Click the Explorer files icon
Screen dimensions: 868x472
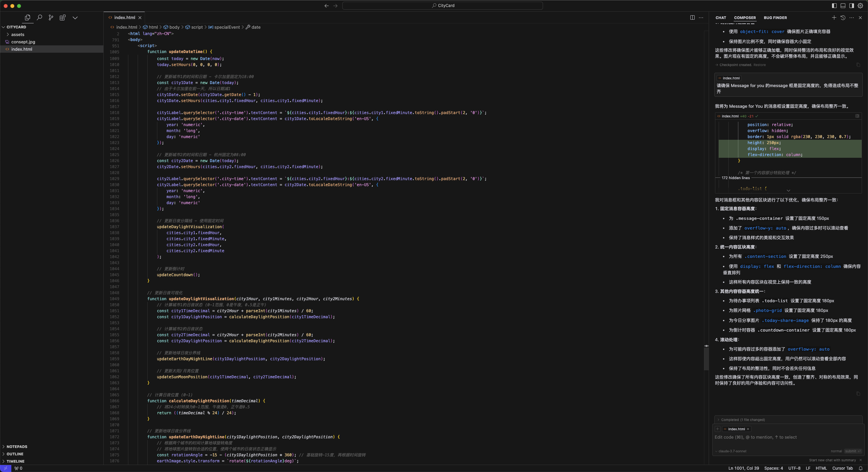pos(28,18)
